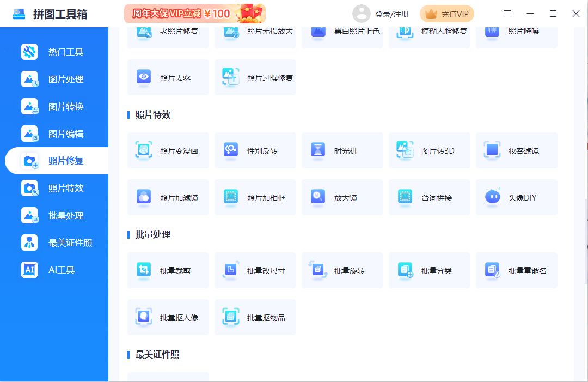Image resolution: width=588 pixels, height=382 pixels.
Task: Click the 放大镜 magnifier icon
Action: 318,197
